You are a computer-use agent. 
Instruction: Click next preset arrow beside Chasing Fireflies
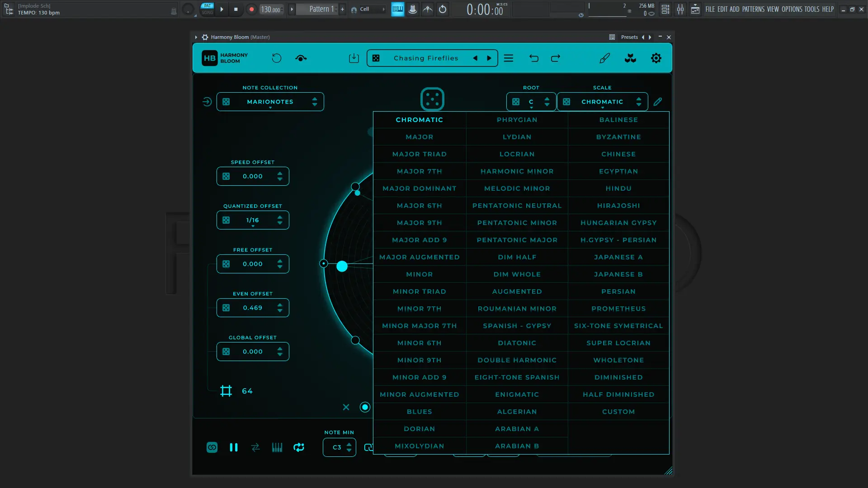click(489, 58)
